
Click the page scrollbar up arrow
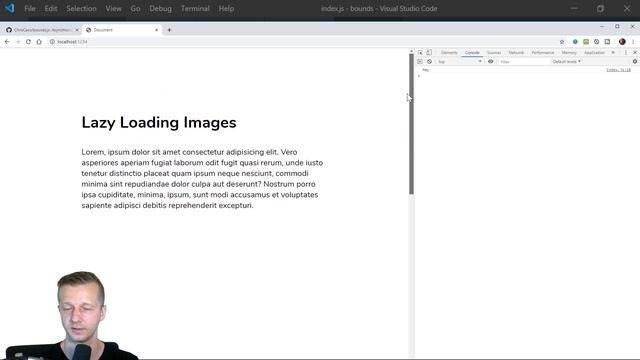[x=411, y=51]
